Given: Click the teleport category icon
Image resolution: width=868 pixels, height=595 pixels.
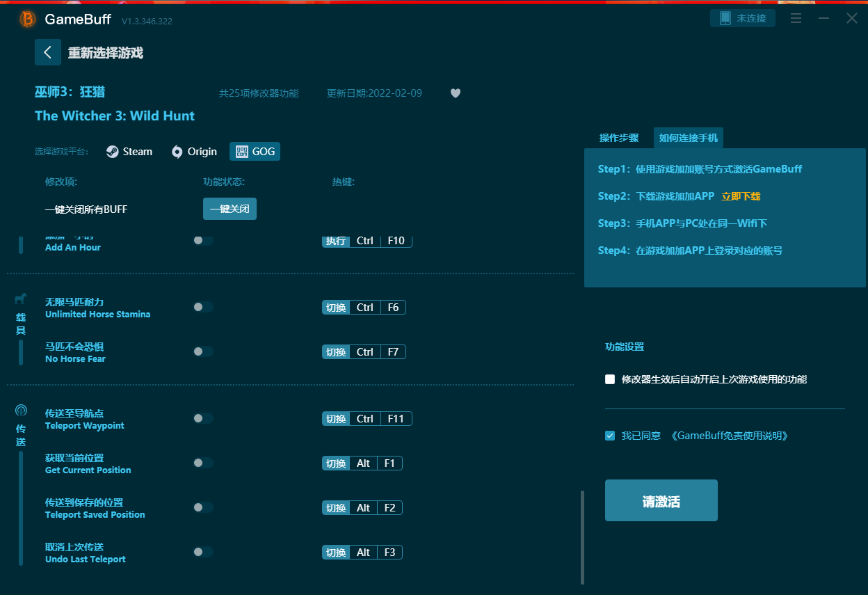Looking at the screenshot, I should point(21,411).
